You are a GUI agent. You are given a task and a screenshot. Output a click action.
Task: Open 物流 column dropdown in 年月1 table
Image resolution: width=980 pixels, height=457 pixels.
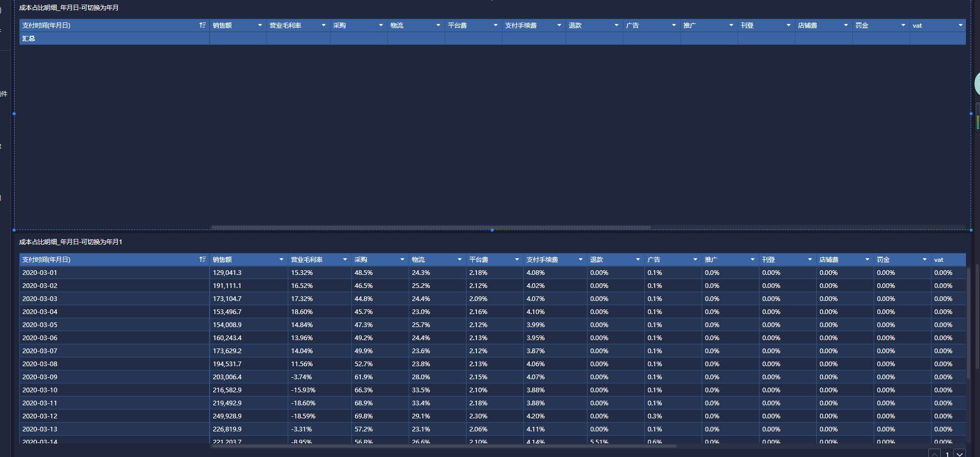[x=460, y=259]
